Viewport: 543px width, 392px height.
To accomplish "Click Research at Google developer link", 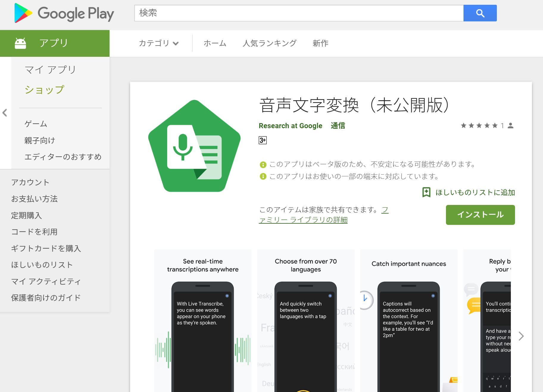I will pos(291,126).
